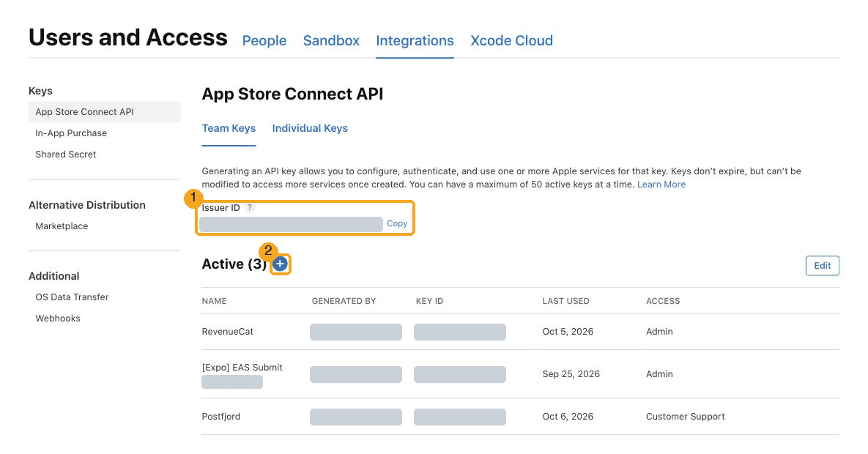Go to the Xcode Cloud tab

[x=511, y=40]
